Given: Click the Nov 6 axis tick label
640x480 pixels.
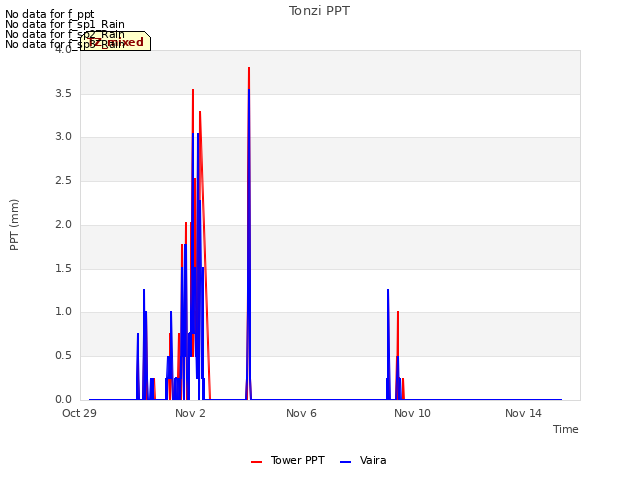Looking at the screenshot, I should [301, 413].
